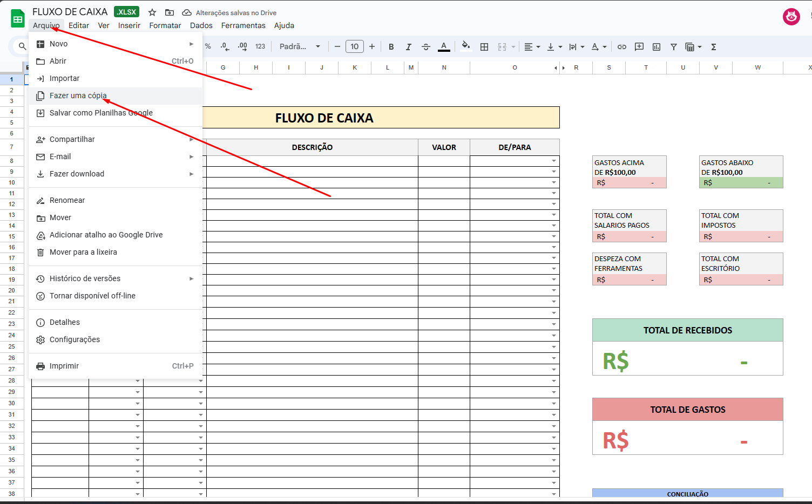Open the Ver menu

[104, 25]
